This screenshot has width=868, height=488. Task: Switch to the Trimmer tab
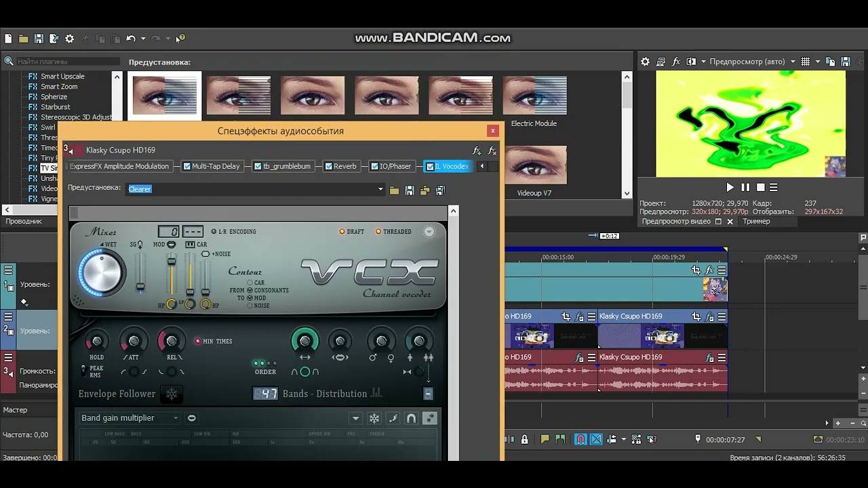[756, 222]
